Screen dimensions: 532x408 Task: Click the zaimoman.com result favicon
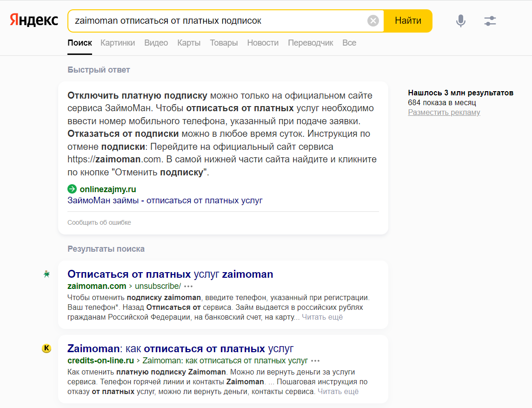(x=47, y=274)
